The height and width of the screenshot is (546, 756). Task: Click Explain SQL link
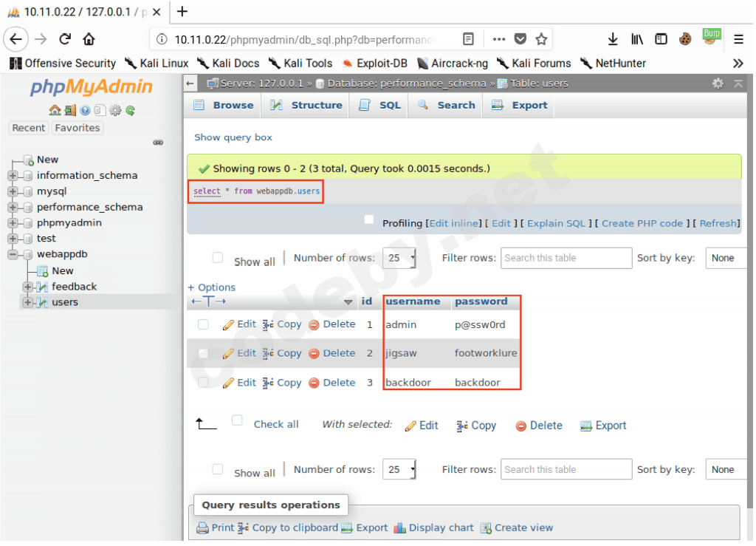coord(556,224)
